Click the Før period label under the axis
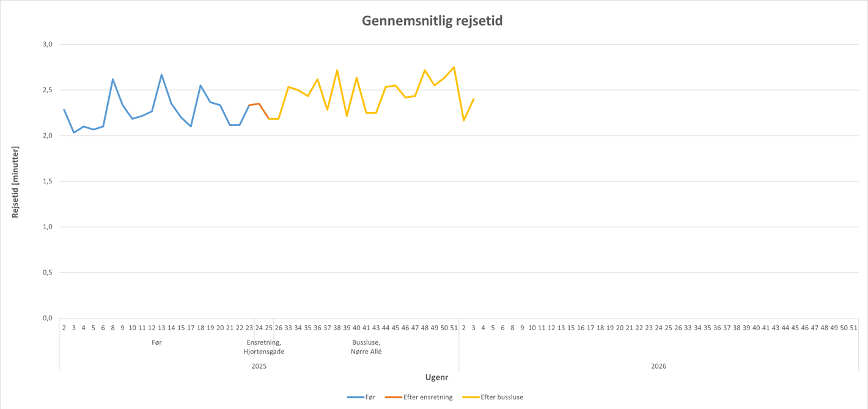 click(x=156, y=342)
